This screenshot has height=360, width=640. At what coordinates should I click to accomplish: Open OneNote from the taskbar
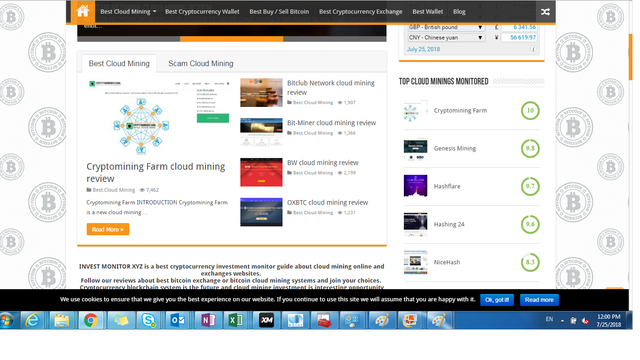pyautogui.click(x=207, y=320)
